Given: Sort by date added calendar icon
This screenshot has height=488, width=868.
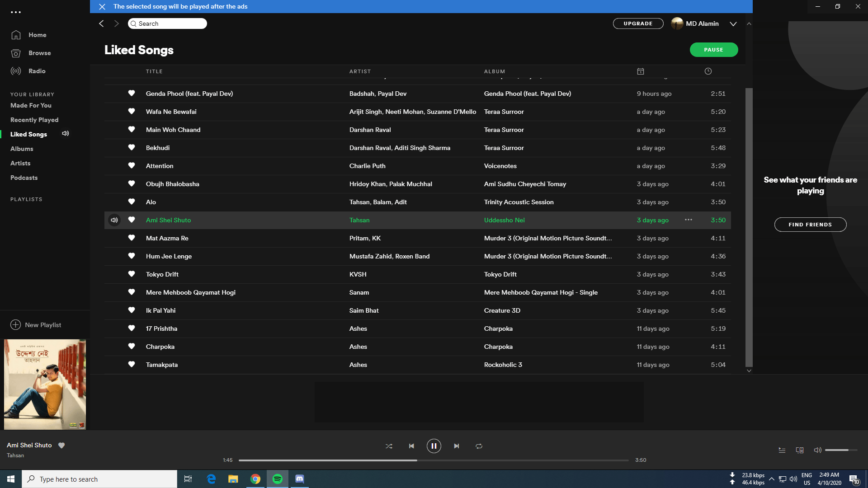Looking at the screenshot, I should 641,71.
